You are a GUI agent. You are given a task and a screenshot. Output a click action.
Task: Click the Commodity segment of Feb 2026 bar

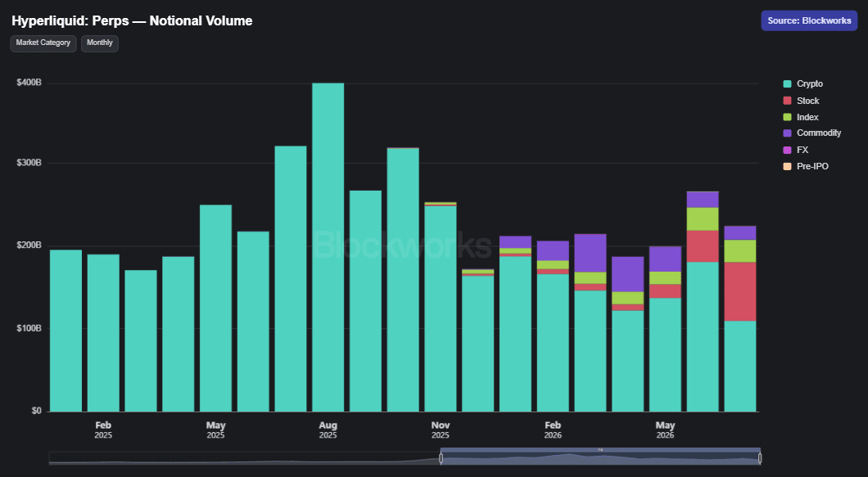[553, 250]
